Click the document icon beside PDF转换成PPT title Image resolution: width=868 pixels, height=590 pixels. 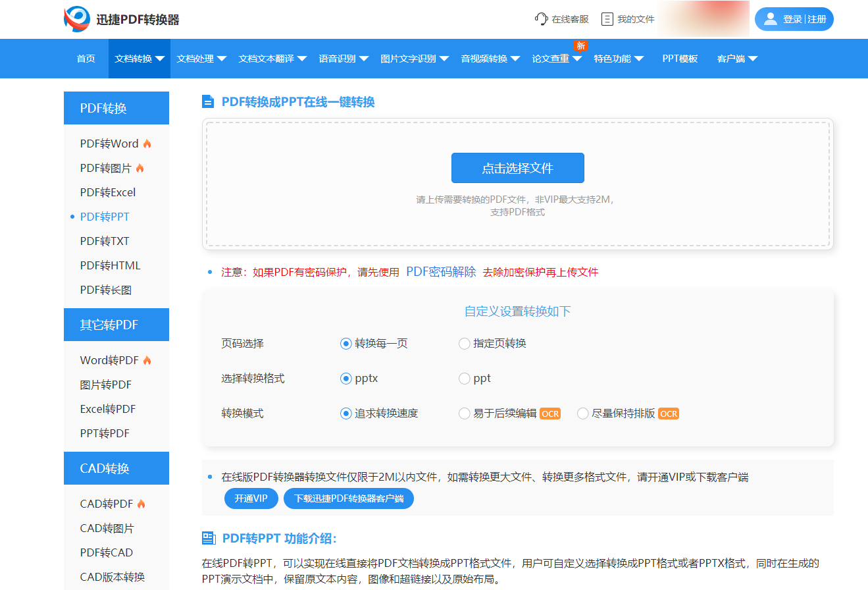pyautogui.click(x=208, y=101)
